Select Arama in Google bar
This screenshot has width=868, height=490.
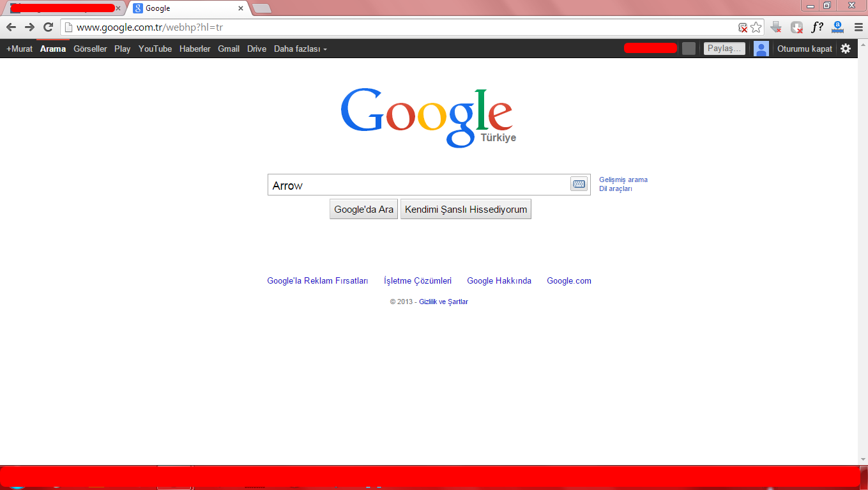click(53, 49)
